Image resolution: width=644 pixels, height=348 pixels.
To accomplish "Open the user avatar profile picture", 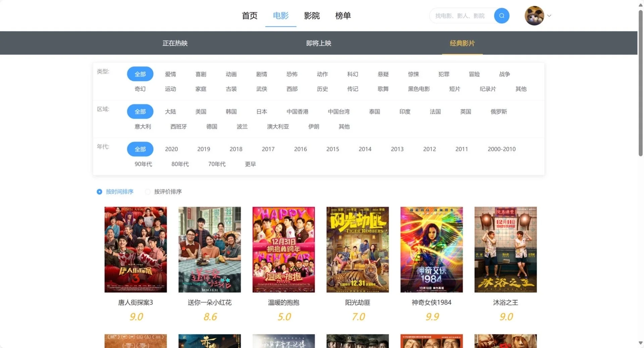I will click(534, 16).
